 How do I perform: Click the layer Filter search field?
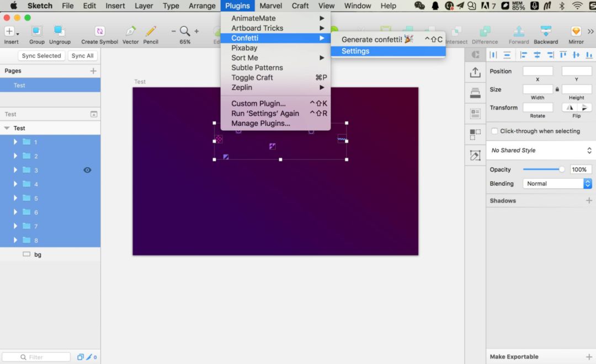click(36, 357)
